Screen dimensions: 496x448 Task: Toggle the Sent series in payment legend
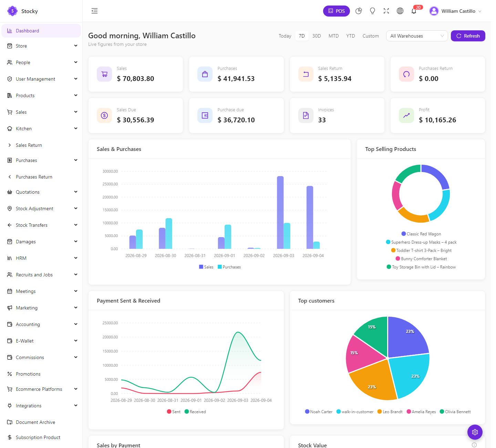(x=174, y=412)
